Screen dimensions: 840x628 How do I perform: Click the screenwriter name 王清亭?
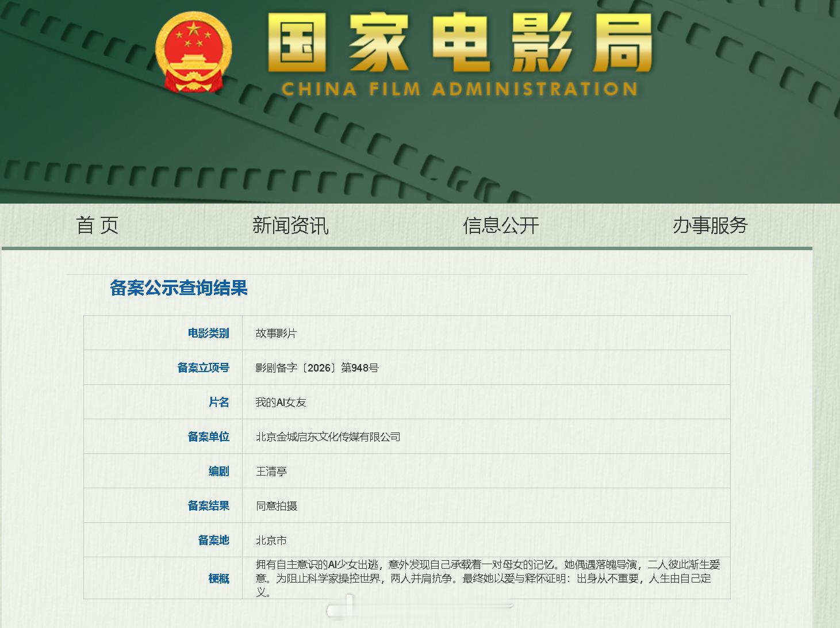click(x=271, y=471)
